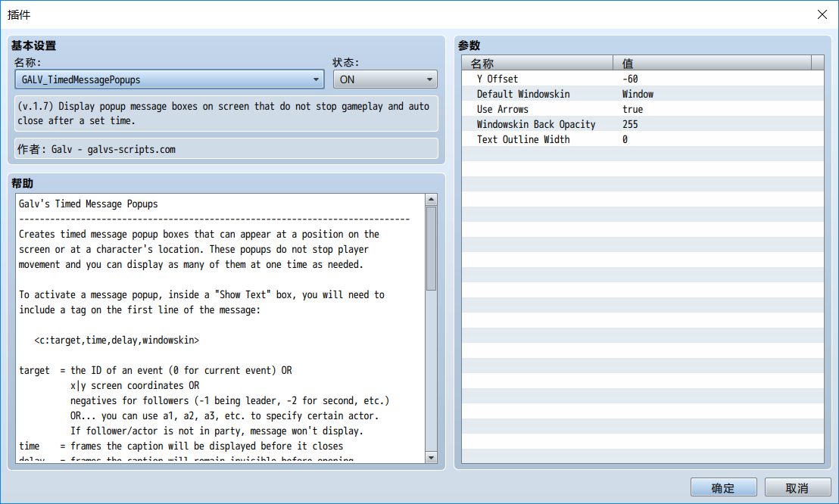
Task: Click the help text scrollbar thumb
Action: click(431, 248)
